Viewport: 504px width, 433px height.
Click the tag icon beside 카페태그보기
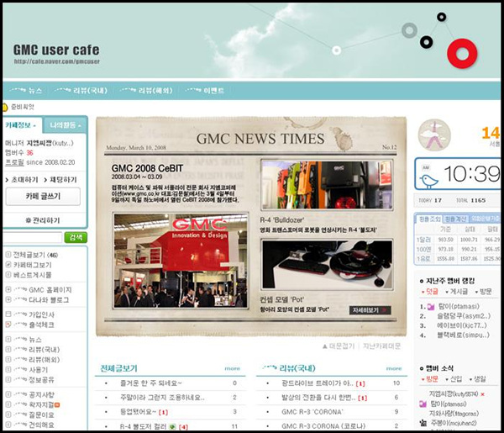coord(8,265)
